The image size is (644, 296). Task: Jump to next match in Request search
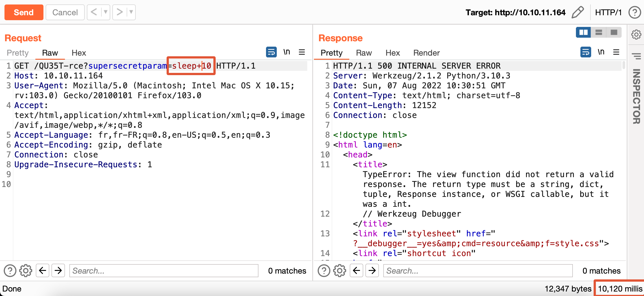(x=58, y=270)
